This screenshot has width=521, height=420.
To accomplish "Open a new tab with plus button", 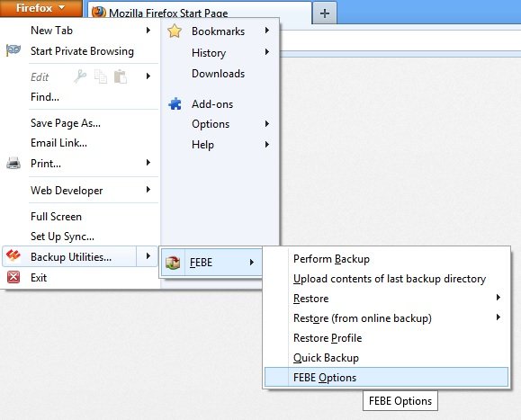I will coord(325,13).
